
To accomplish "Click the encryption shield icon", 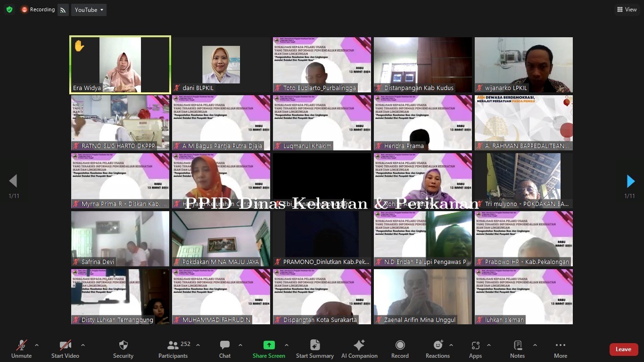I will (x=9, y=9).
